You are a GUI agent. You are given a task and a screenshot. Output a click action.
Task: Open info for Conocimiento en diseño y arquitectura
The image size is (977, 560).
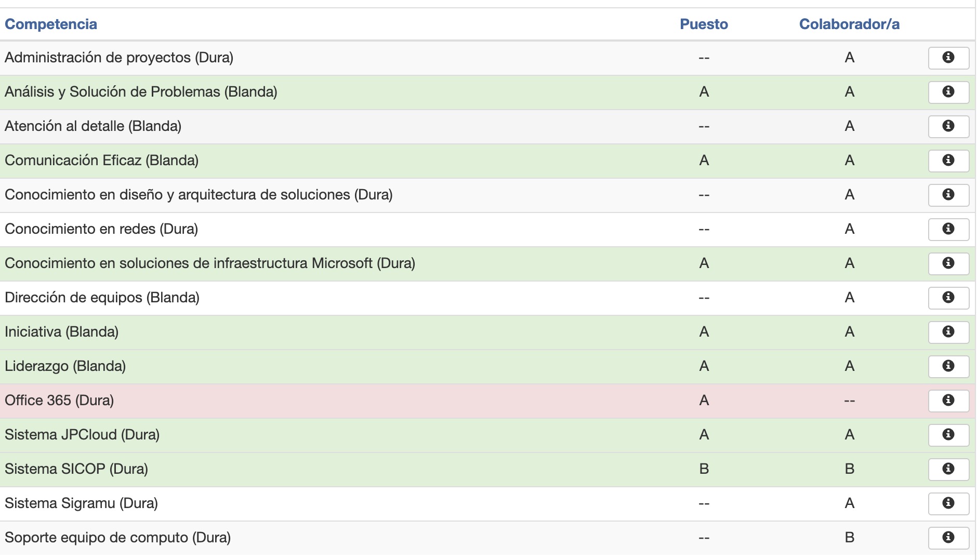click(948, 195)
